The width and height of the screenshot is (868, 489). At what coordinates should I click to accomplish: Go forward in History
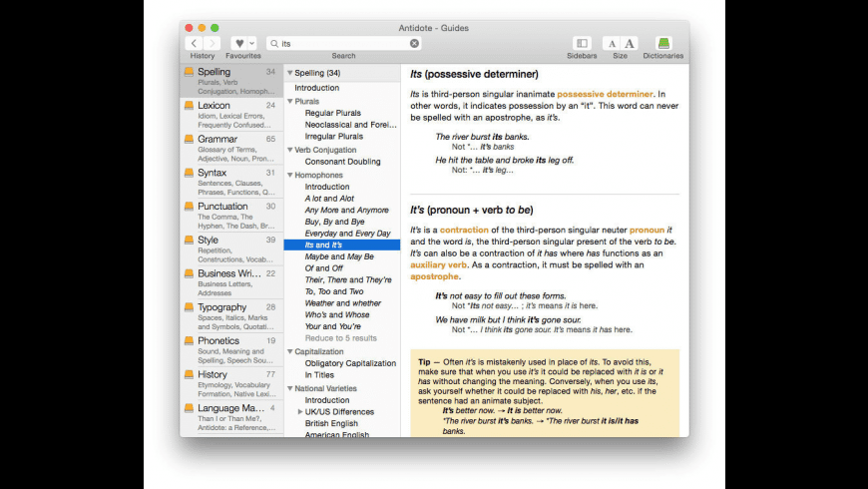point(213,43)
